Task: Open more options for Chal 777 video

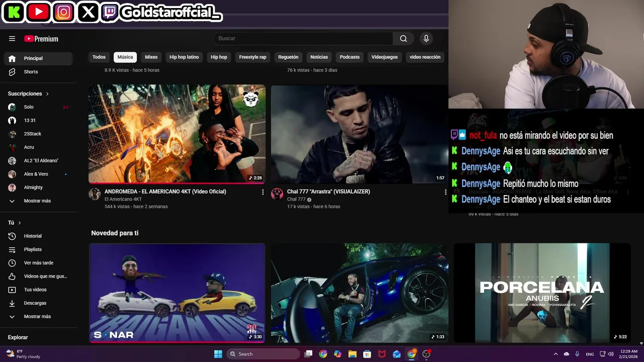Action: (445, 192)
